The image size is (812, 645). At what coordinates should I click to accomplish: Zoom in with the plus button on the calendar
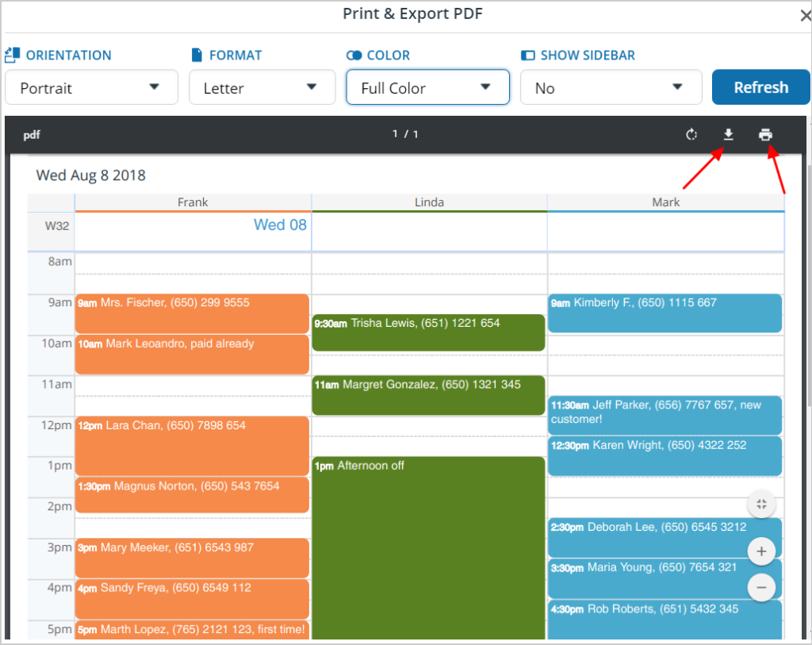click(x=761, y=551)
